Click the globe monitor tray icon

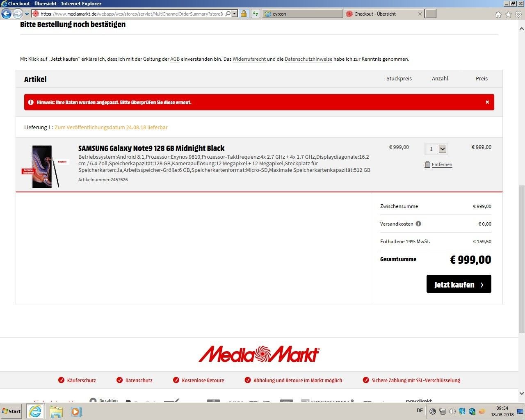click(472, 411)
